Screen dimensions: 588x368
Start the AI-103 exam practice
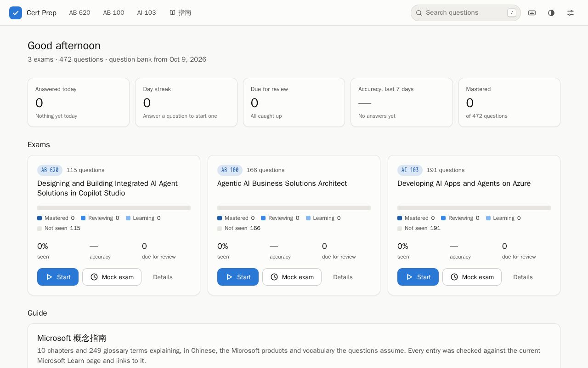point(418,277)
